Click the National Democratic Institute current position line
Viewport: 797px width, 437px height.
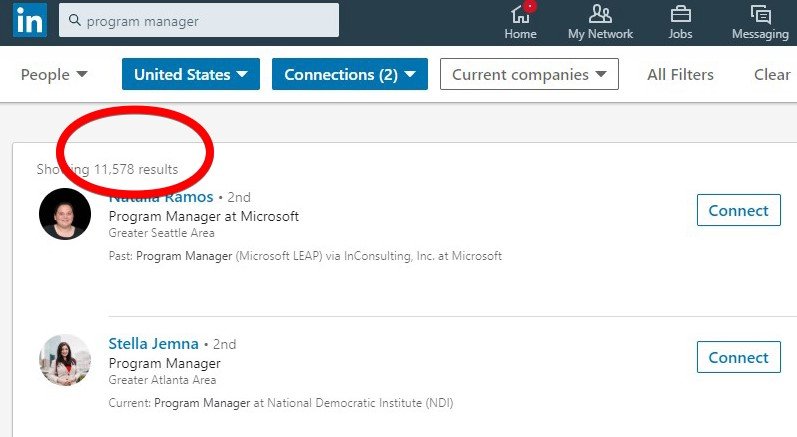pos(281,403)
